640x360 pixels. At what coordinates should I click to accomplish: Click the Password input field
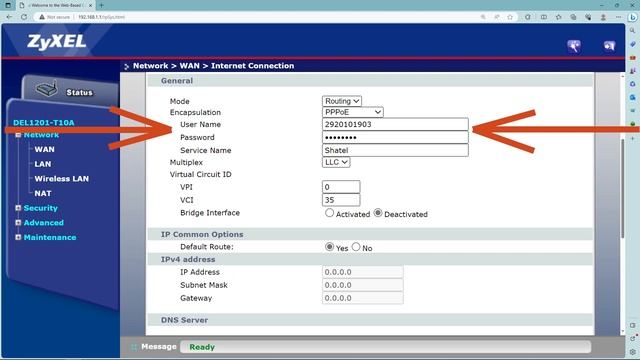[x=395, y=138]
